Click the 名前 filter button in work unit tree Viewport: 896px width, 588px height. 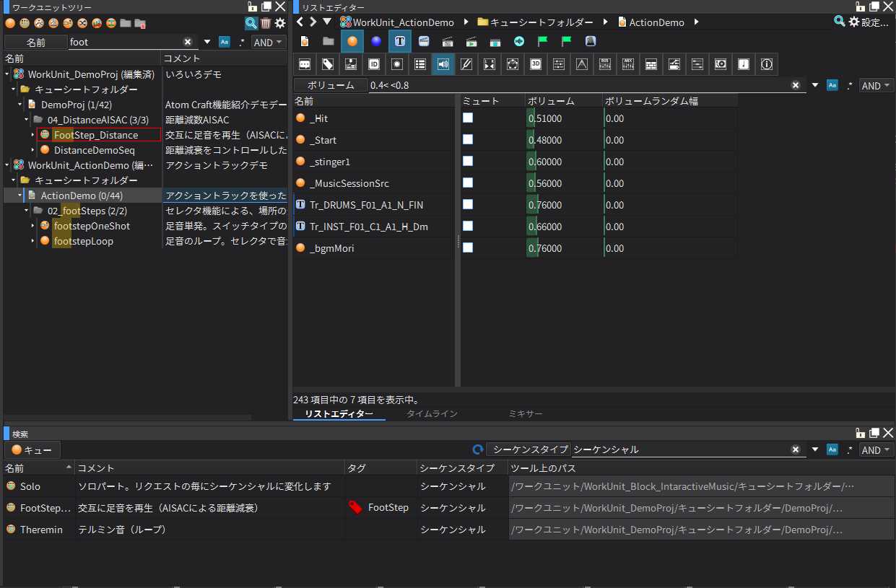pyautogui.click(x=36, y=43)
